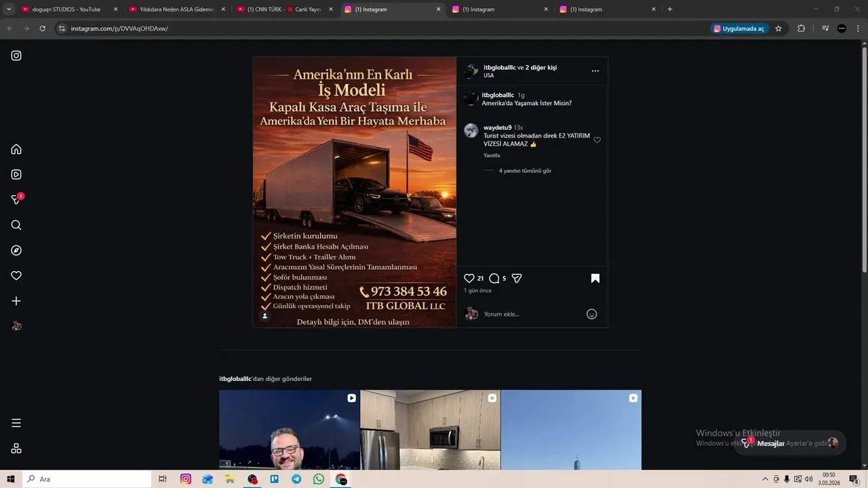
Task: Open comment bubble icon on post
Action: coord(494,279)
